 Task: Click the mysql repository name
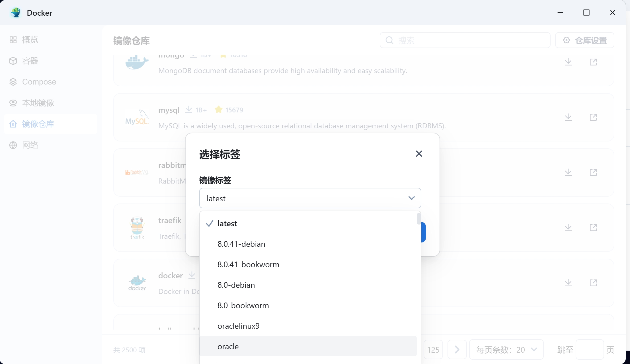coord(169,110)
